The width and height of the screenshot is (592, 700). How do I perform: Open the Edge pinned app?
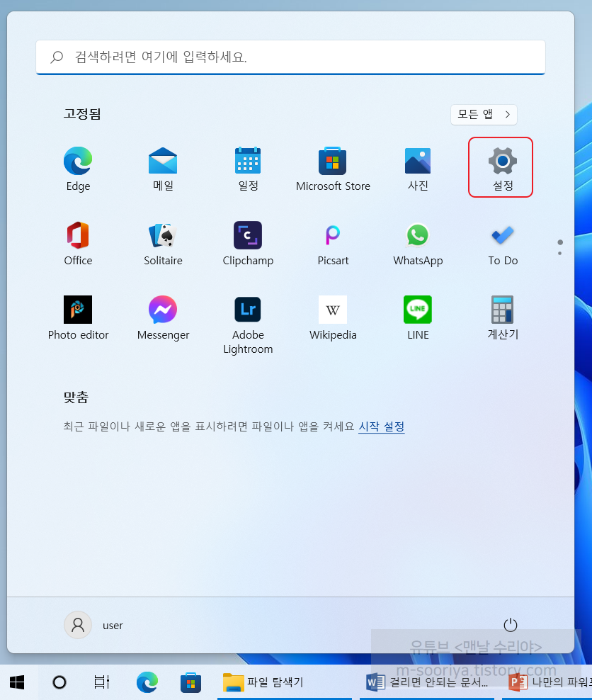pos(78,169)
